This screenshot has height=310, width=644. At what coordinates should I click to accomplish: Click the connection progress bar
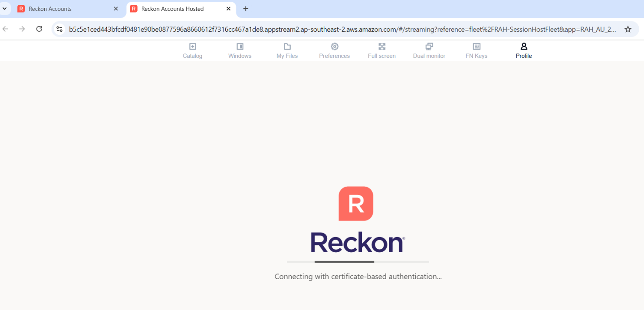[x=358, y=262]
